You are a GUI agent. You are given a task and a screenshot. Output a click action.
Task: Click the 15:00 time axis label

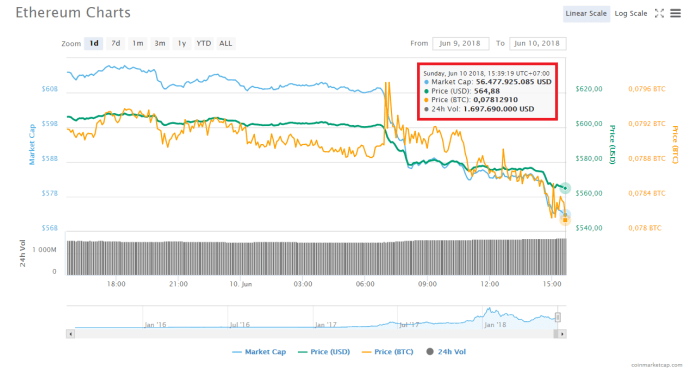pos(552,284)
